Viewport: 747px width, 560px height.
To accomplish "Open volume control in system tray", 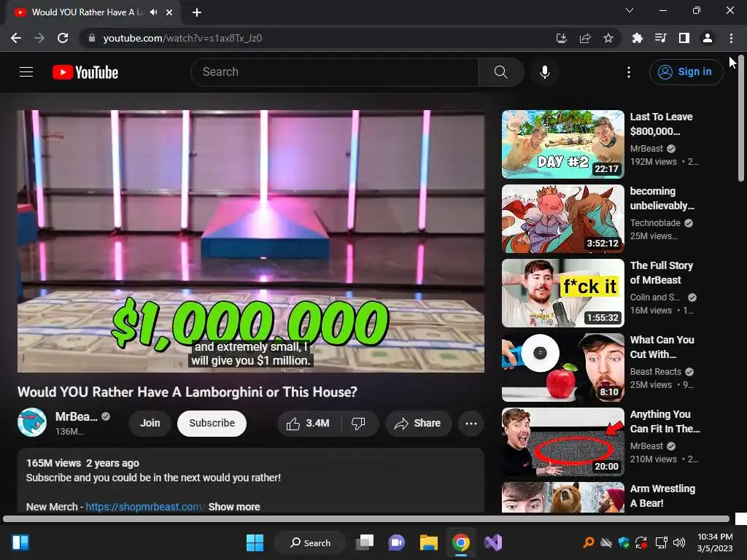I will 679,542.
